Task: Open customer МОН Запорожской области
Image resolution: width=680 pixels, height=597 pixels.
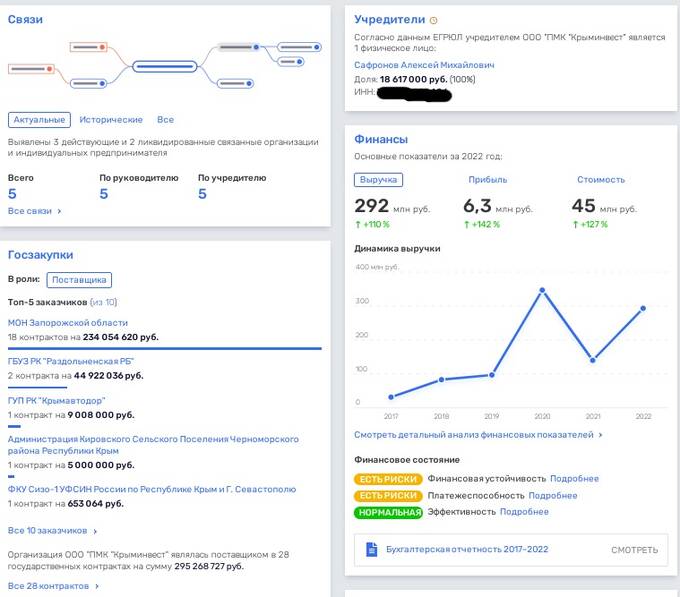Action: click(68, 323)
